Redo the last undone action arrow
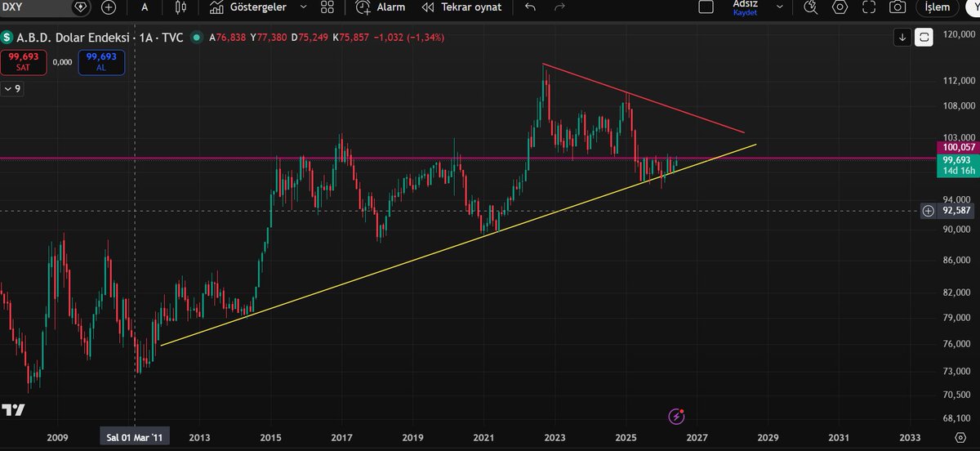 coord(559,7)
